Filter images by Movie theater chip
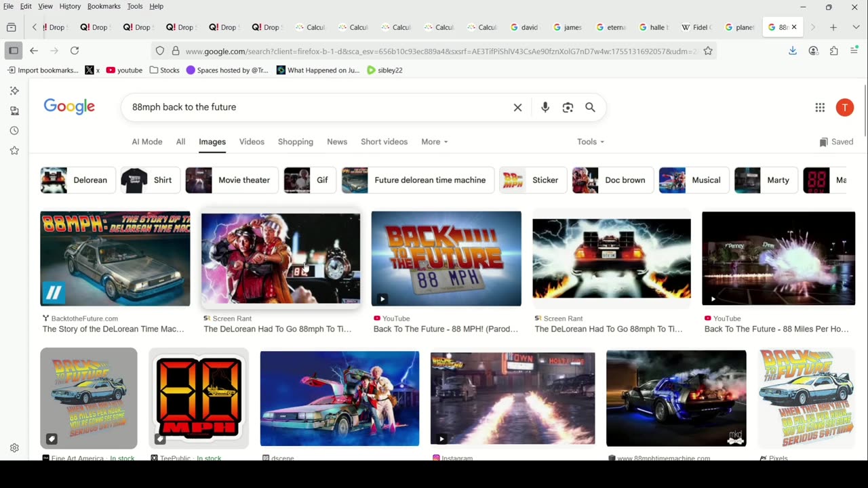This screenshot has height=488, width=868. [x=232, y=180]
